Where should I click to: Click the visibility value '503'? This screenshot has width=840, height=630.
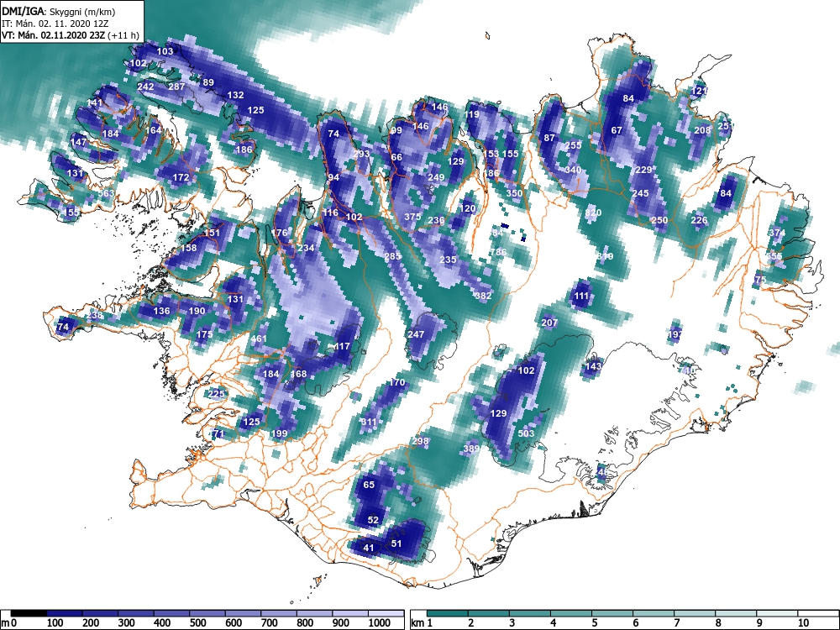tap(526, 433)
